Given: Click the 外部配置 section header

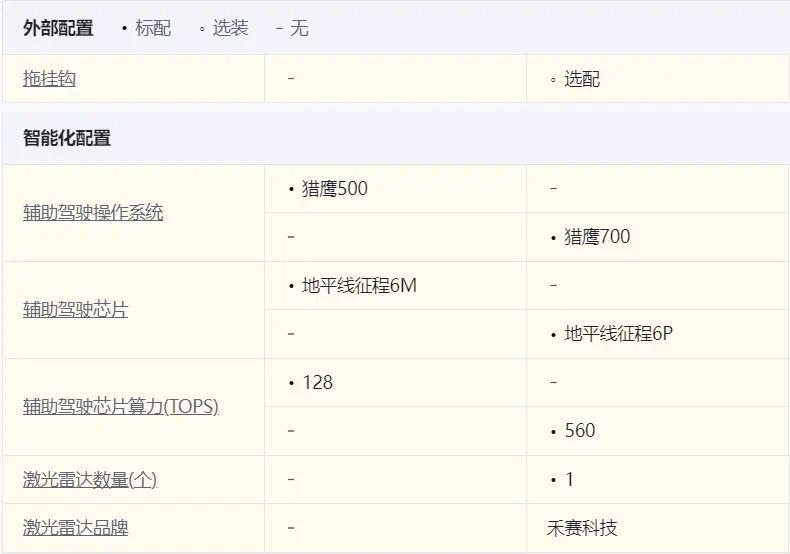Looking at the screenshot, I should pyautogui.click(x=58, y=28).
